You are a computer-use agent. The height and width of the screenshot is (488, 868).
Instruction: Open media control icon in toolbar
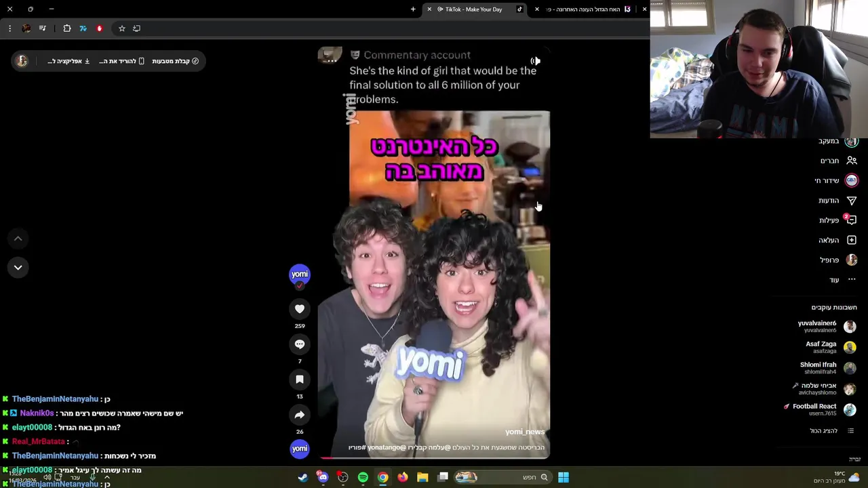click(43, 28)
